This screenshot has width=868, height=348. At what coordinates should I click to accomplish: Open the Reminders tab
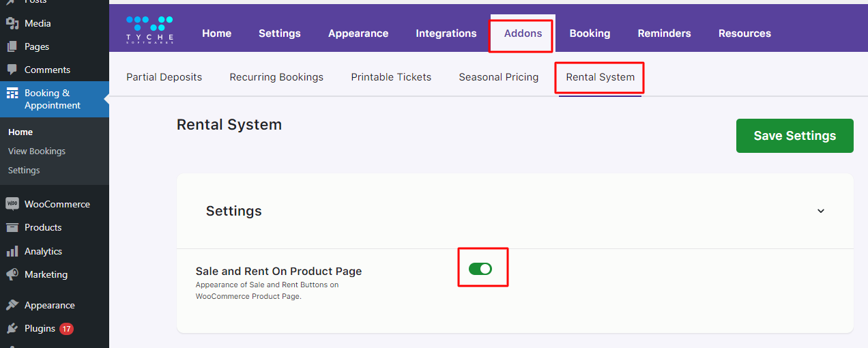[x=665, y=33]
